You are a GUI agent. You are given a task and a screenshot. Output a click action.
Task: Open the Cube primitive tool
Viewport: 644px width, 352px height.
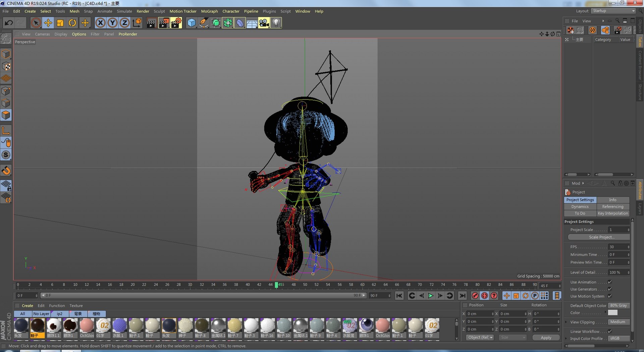click(192, 23)
